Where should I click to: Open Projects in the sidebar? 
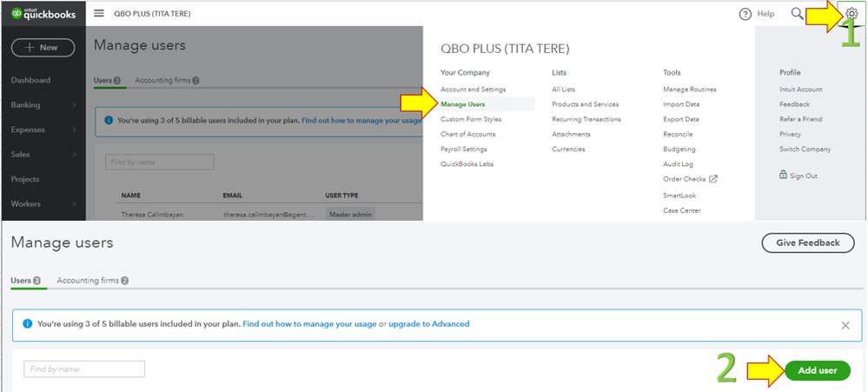(x=25, y=179)
